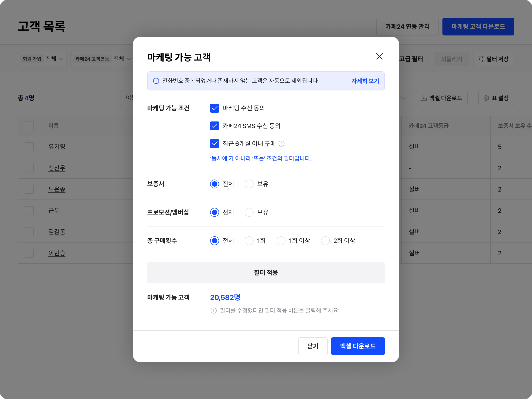Click help icon next to 최근 6개월 이내 구매
Viewport: 532px width, 399px height.
[281, 144]
